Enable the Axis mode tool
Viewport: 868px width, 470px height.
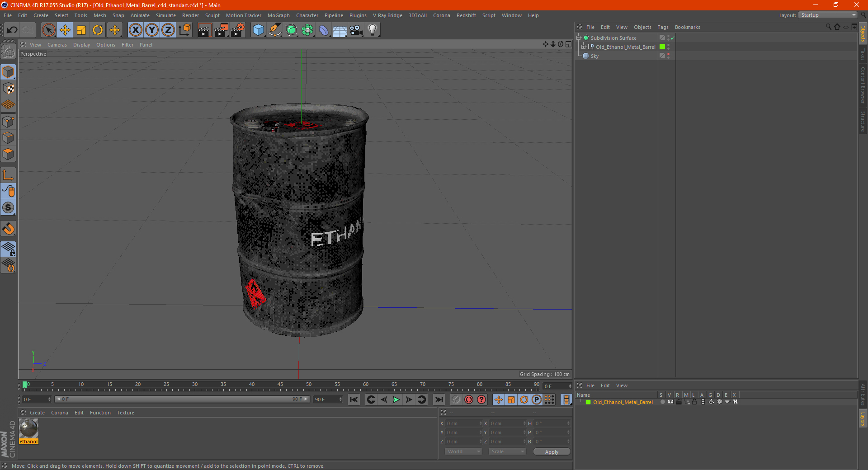click(9, 175)
